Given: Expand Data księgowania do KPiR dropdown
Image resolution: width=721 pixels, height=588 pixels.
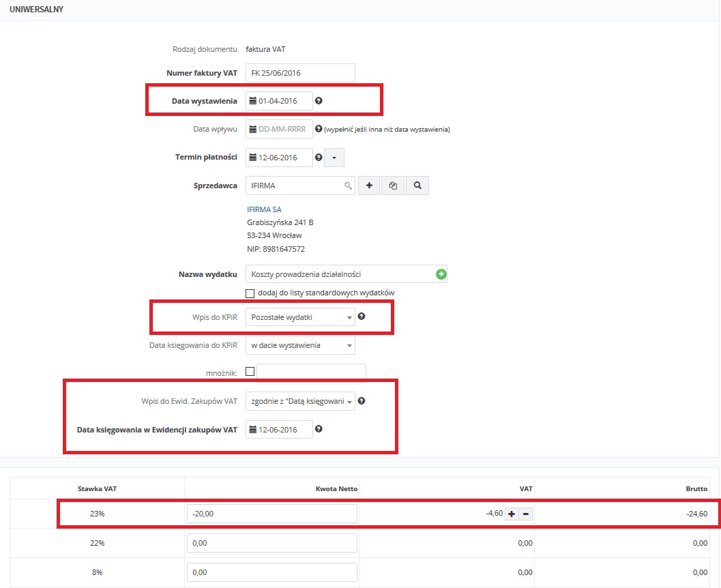Looking at the screenshot, I should click(x=300, y=345).
